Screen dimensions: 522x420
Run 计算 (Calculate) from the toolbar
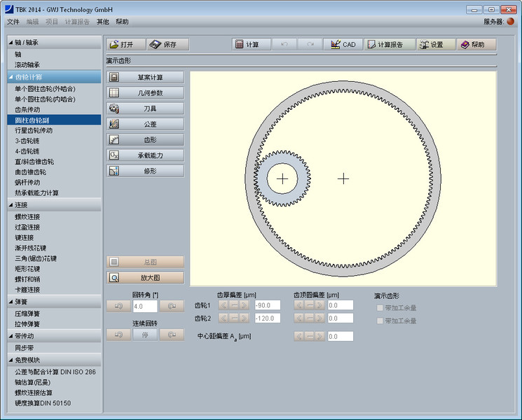tap(252, 44)
